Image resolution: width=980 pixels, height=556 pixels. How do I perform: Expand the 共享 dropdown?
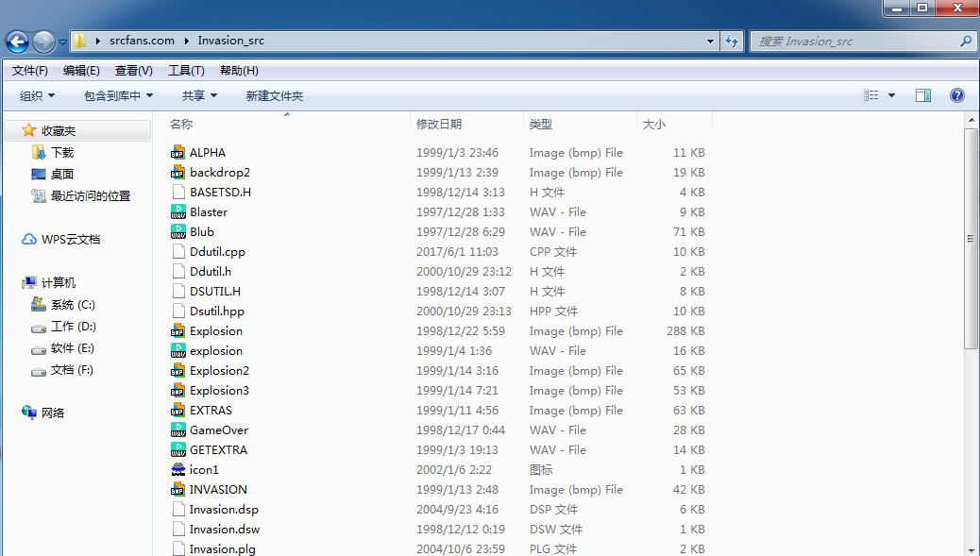pyautogui.click(x=199, y=95)
